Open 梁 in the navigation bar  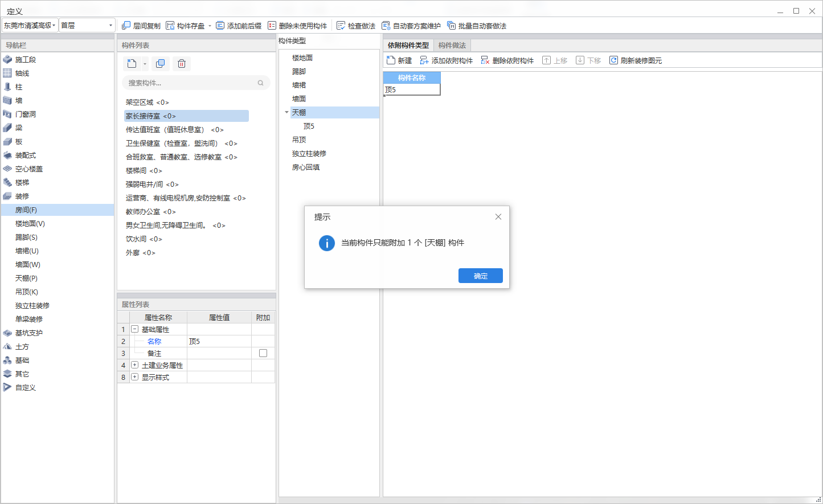pyautogui.click(x=19, y=128)
